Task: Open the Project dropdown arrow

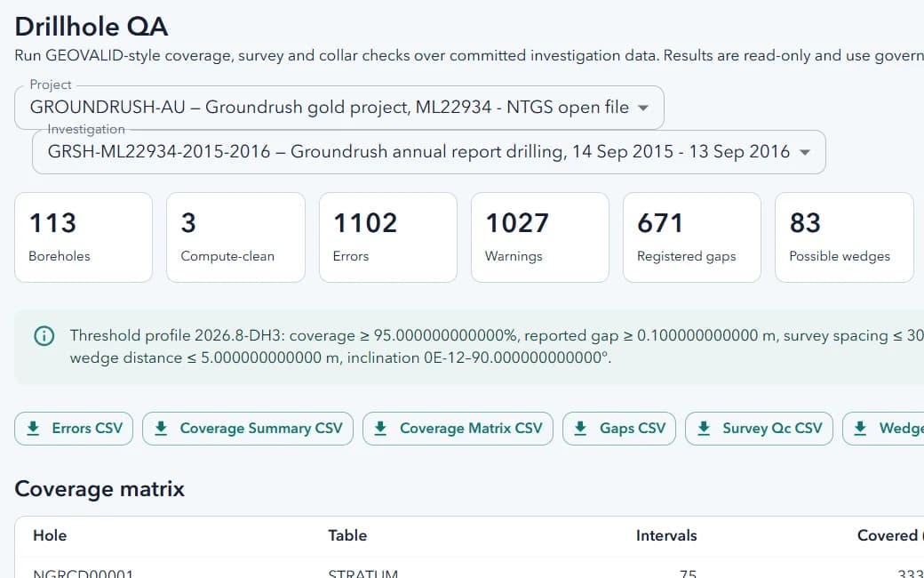Action: (643, 108)
